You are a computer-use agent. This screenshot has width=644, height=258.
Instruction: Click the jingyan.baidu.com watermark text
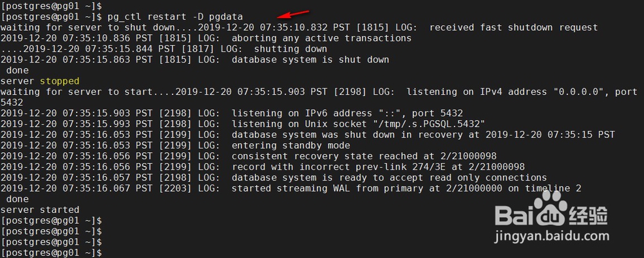tap(552, 236)
